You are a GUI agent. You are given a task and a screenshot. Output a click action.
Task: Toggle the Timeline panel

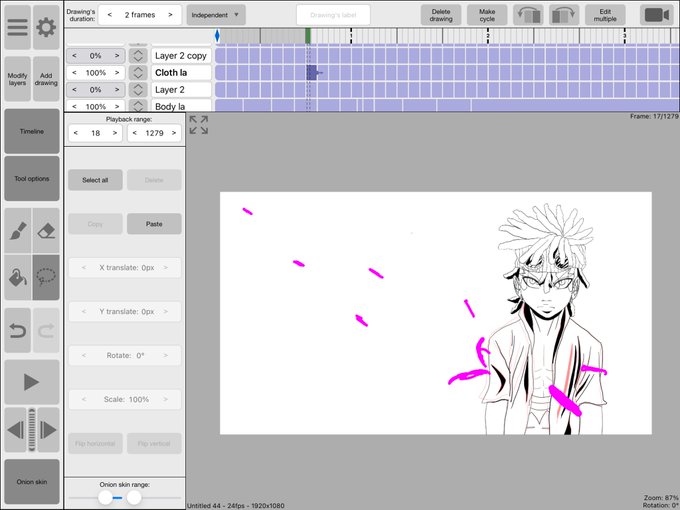click(32, 131)
